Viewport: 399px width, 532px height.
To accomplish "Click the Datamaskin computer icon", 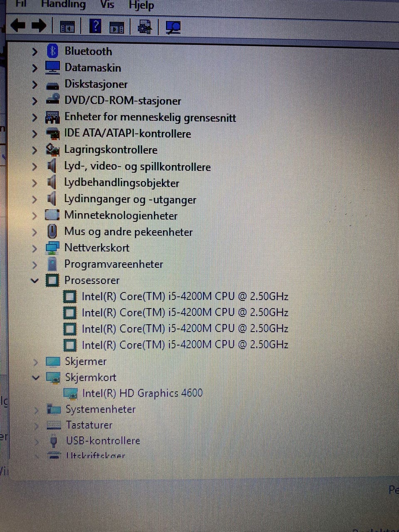I will [52, 67].
